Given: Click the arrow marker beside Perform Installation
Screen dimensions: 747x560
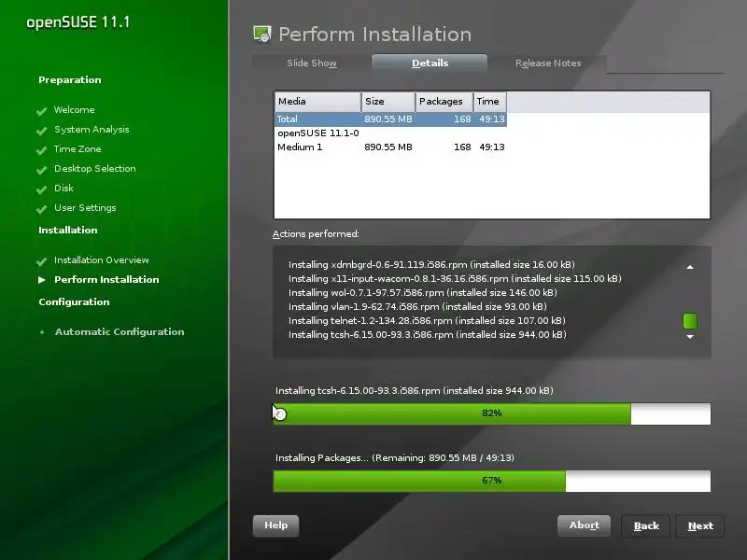Looking at the screenshot, I should pos(42,279).
